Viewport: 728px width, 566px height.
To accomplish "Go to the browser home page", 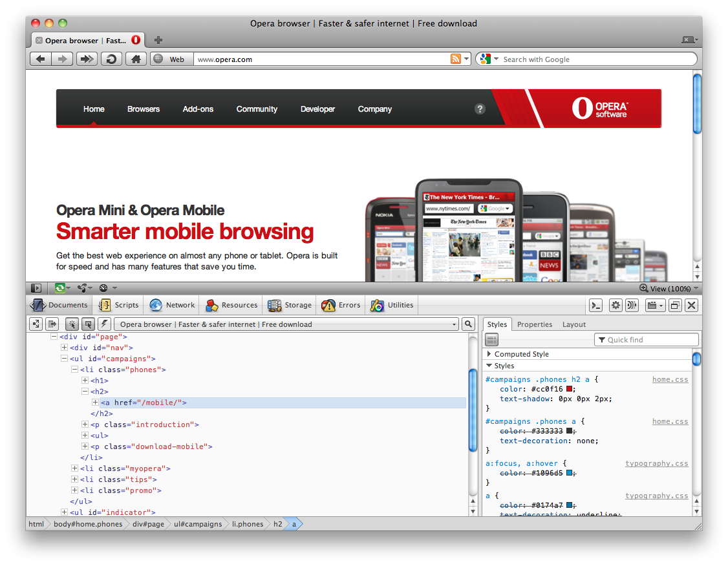I will (x=135, y=59).
